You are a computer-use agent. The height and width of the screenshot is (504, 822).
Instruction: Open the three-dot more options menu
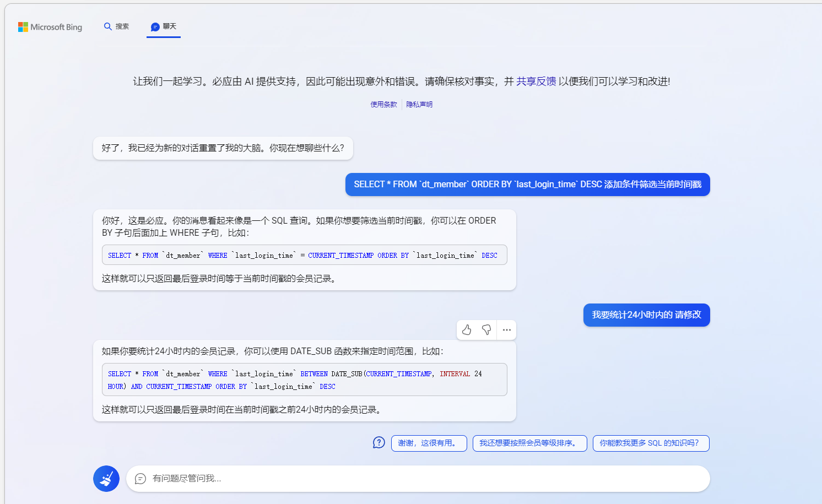pos(507,330)
